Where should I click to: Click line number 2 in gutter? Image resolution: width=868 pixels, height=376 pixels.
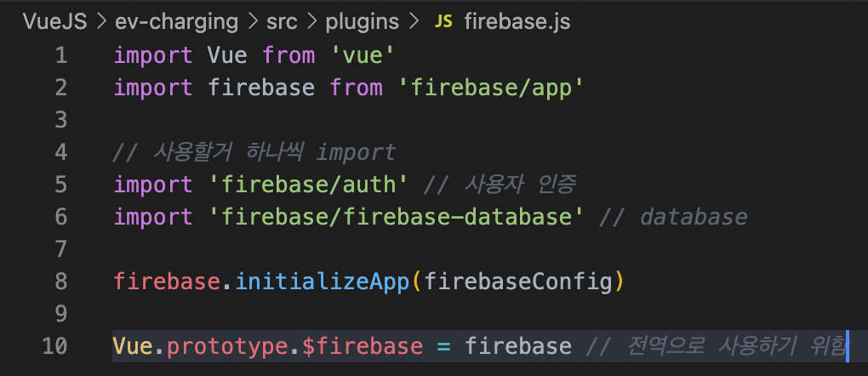coord(61,88)
